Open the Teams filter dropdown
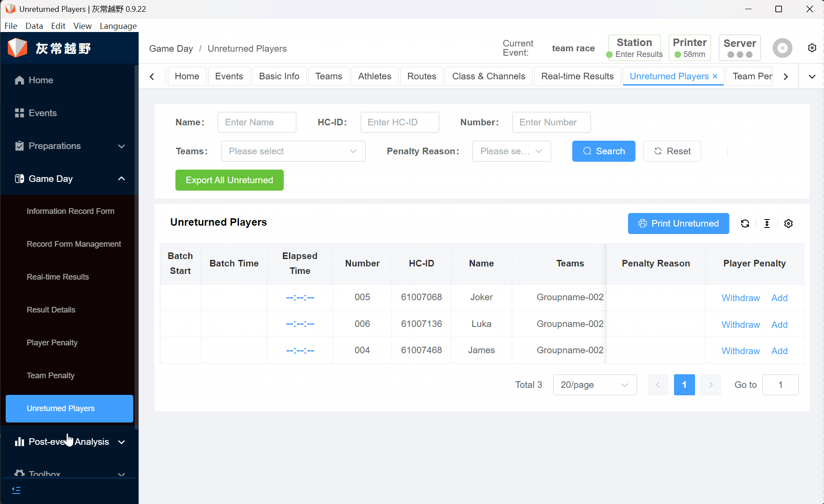The width and height of the screenshot is (824, 504). (293, 151)
